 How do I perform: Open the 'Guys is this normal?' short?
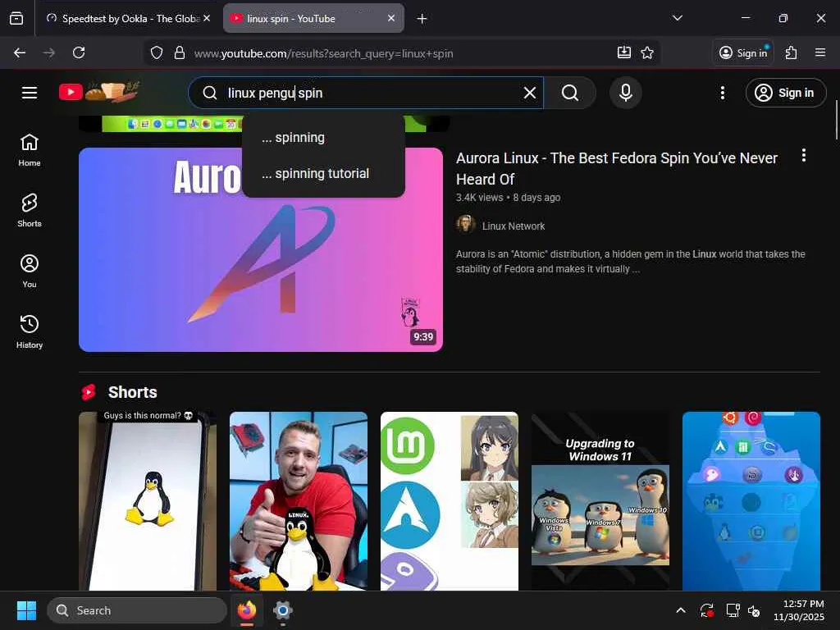click(148, 501)
